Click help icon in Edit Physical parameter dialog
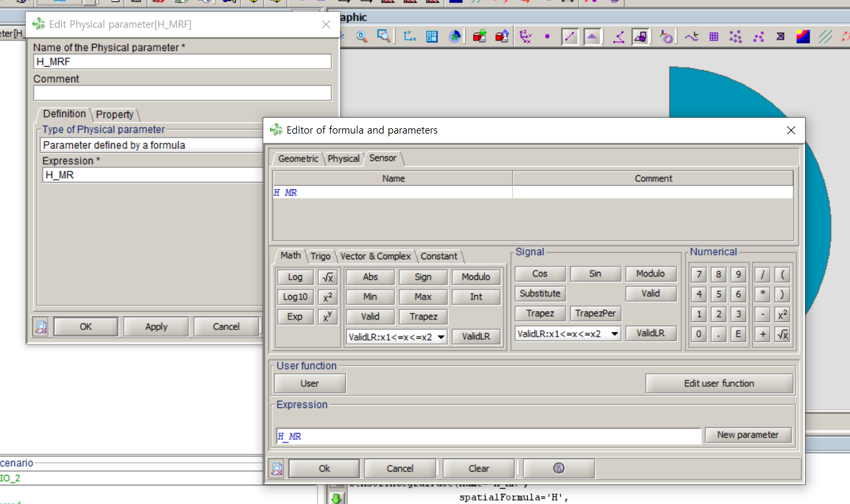This screenshot has width=850, height=504. tap(41, 327)
